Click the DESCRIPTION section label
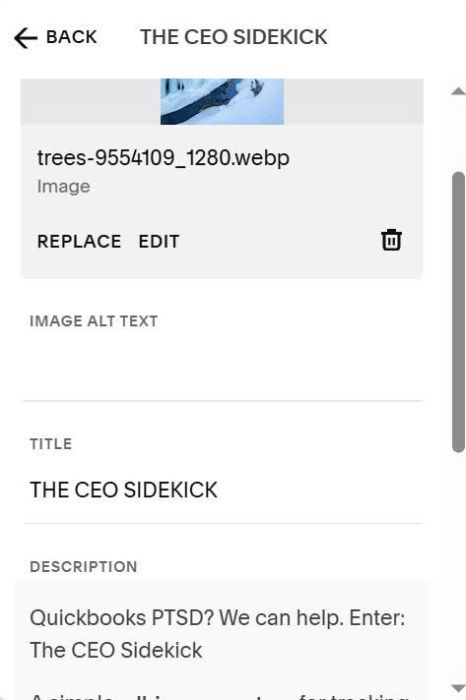 (x=83, y=567)
